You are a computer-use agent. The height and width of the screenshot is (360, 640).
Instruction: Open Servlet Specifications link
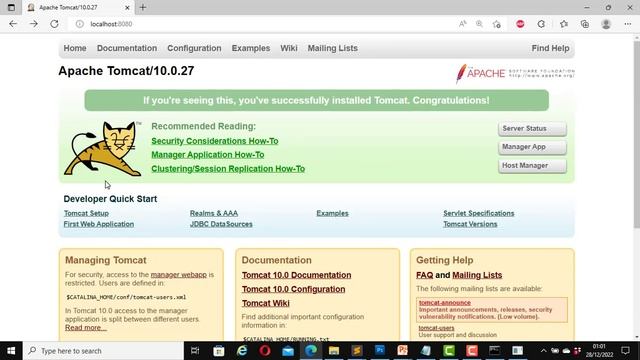[479, 213]
